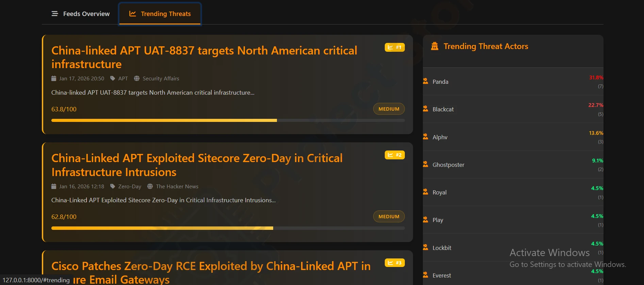Click the actor icon next to Play
The image size is (644, 285).
pos(425,219)
